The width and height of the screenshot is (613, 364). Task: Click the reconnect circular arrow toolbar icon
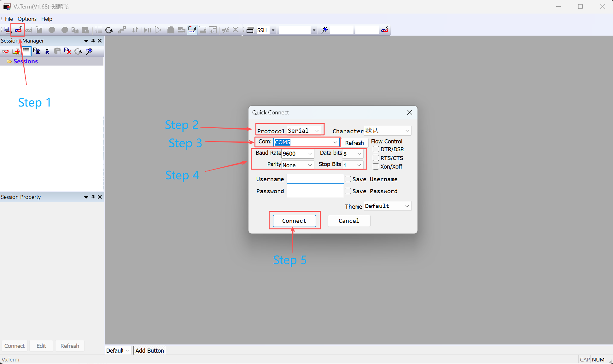pyautogui.click(x=109, y=30)
